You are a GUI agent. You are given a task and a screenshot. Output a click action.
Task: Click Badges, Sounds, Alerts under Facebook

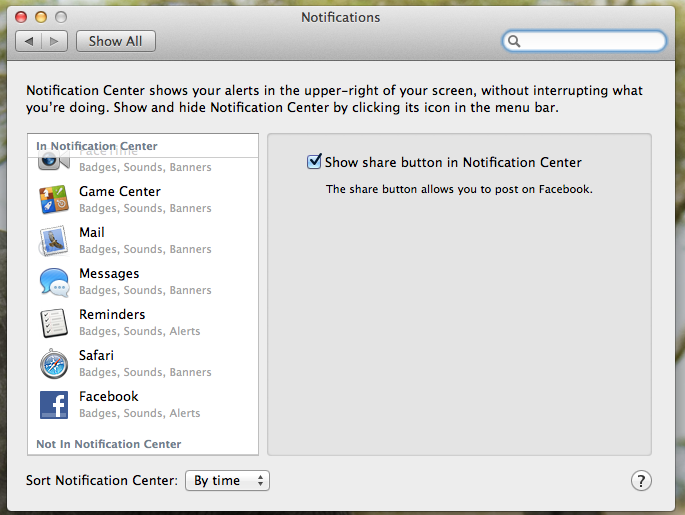click(x=139, y=413)
